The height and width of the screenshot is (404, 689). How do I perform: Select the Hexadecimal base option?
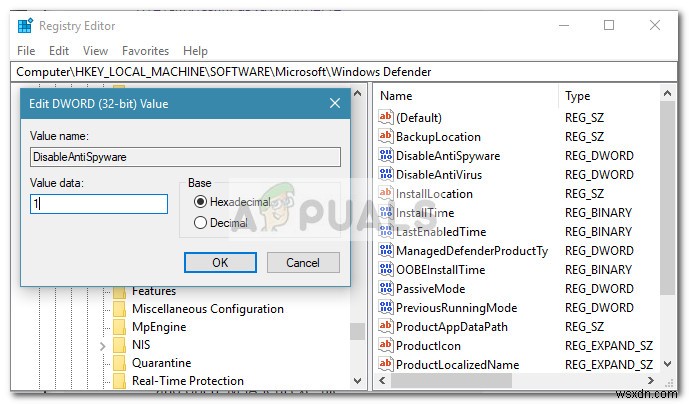click(200, 202)
